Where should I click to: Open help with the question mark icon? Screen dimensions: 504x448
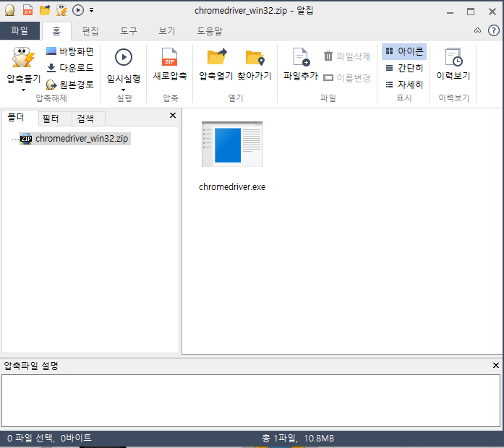coord(493,30)
